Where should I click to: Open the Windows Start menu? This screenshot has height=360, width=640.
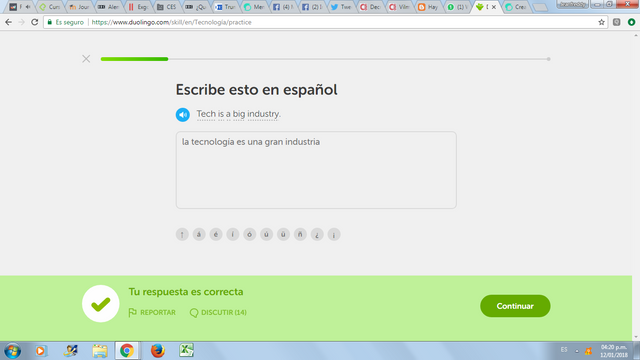pyautogui.click(x=13, y=351)
